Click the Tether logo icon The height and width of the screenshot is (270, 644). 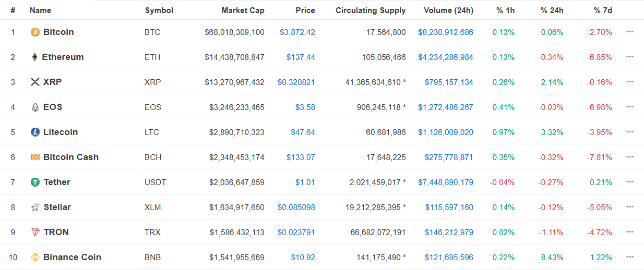point(35,182)
